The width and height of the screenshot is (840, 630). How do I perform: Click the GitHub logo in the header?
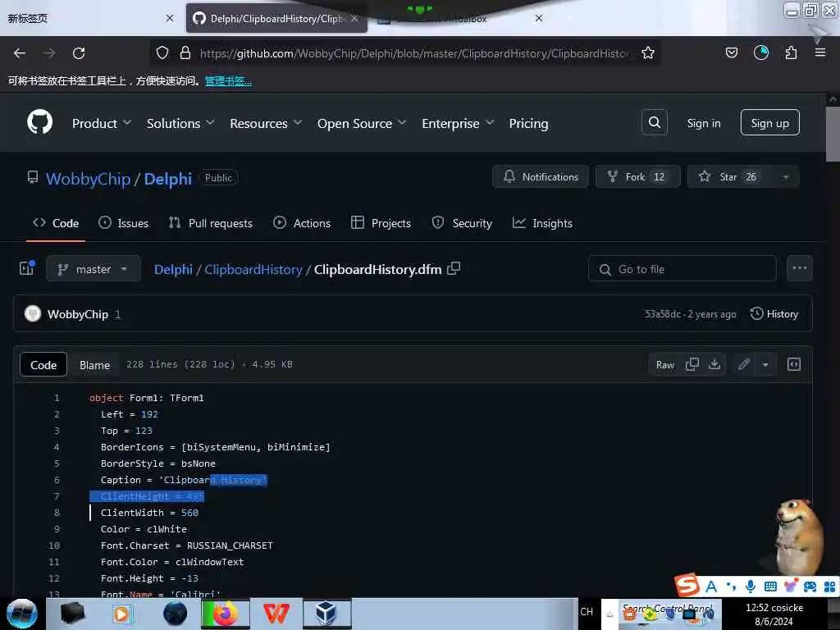point(39,123)
